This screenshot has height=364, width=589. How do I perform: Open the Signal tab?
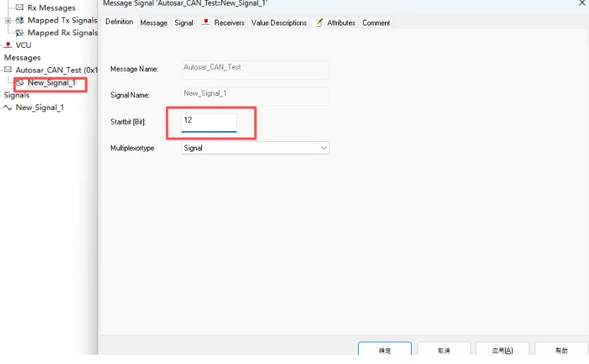click(x=184, y=23)
